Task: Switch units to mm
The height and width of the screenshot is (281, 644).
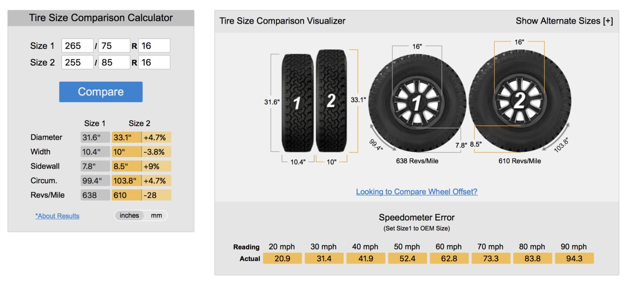Action: pos(157,216)
